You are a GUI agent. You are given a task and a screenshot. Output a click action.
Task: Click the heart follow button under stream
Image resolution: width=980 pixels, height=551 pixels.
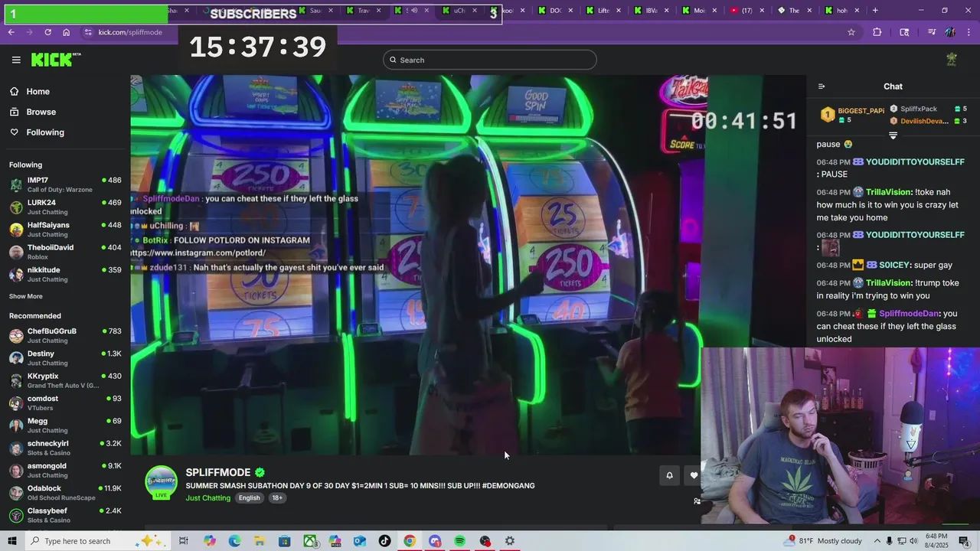[694, 475]
